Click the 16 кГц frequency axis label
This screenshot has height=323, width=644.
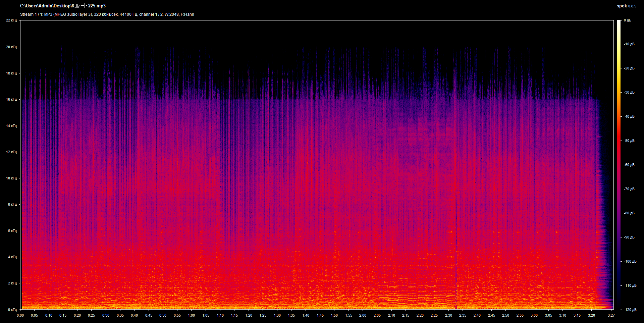[x=11, y=100]
